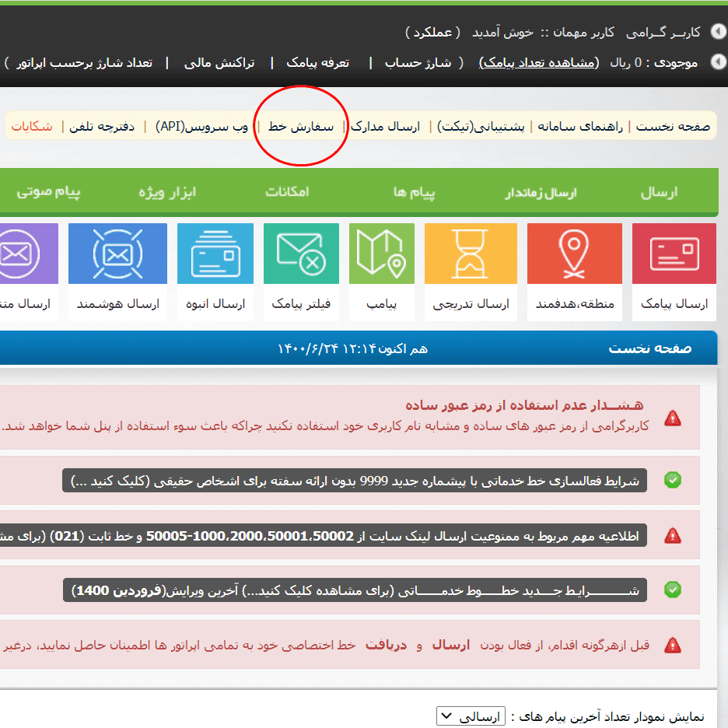The height and width of the screenshot is (728, 728).
Task: Open وب سرویس(API) link
Action: (201, 126)
